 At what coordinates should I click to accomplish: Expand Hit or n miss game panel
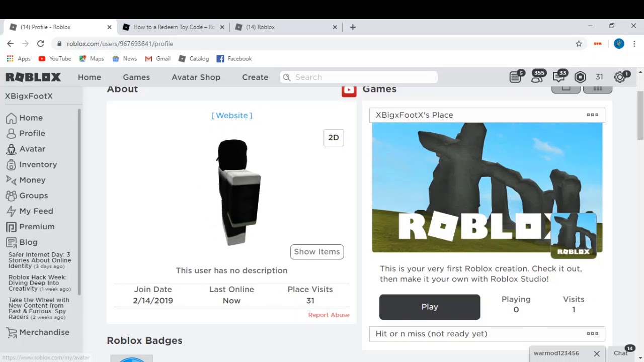[x=487, y=334]
